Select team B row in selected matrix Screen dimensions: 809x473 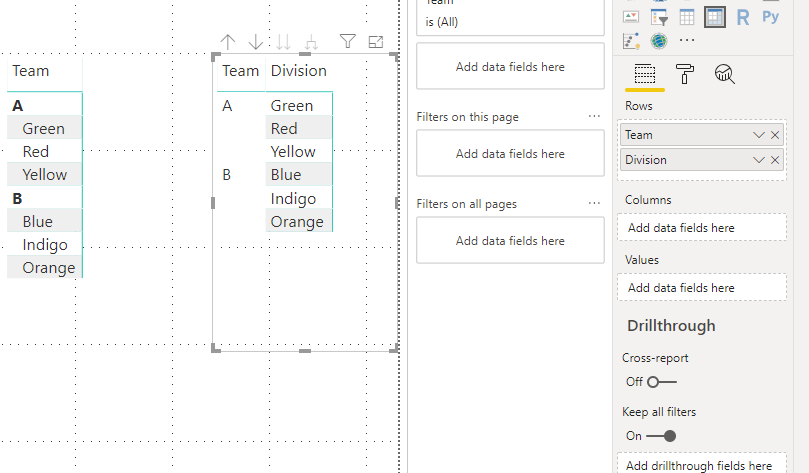tap(226, 175)
